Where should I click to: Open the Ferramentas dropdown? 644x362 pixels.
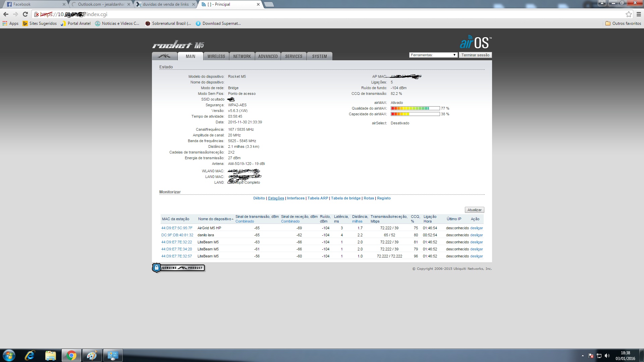click(x=433, y=55)
